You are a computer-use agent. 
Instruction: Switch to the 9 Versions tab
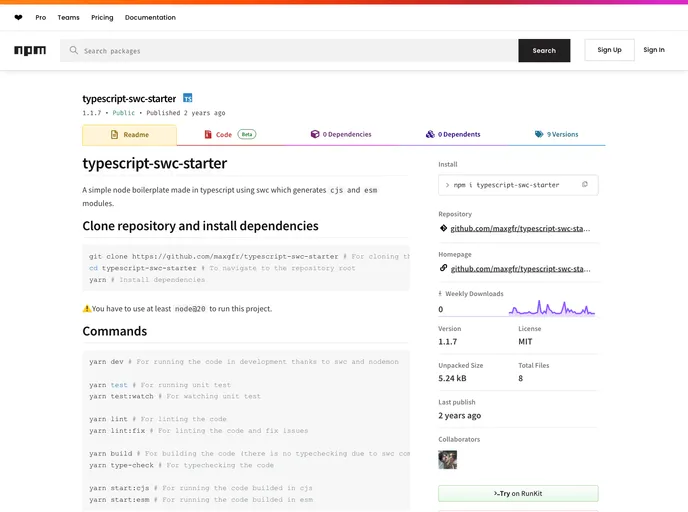coord(556,134)
